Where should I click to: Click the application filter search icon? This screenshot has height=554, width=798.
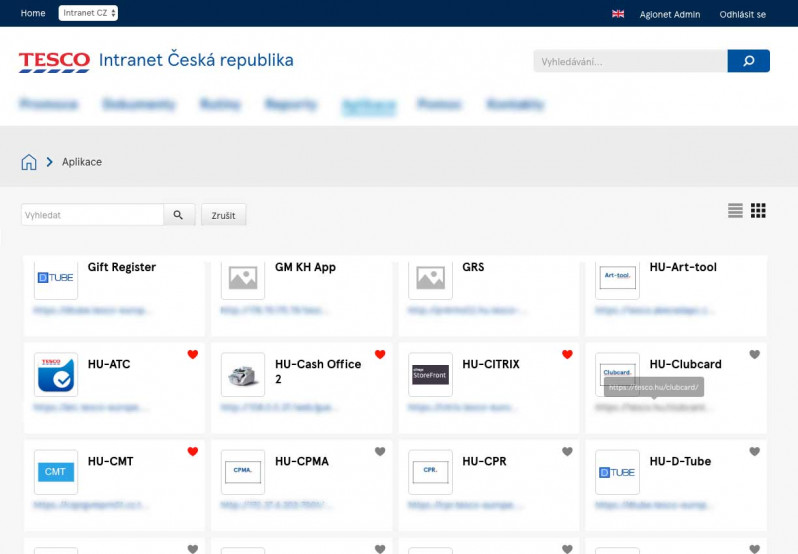pos(179,215)
